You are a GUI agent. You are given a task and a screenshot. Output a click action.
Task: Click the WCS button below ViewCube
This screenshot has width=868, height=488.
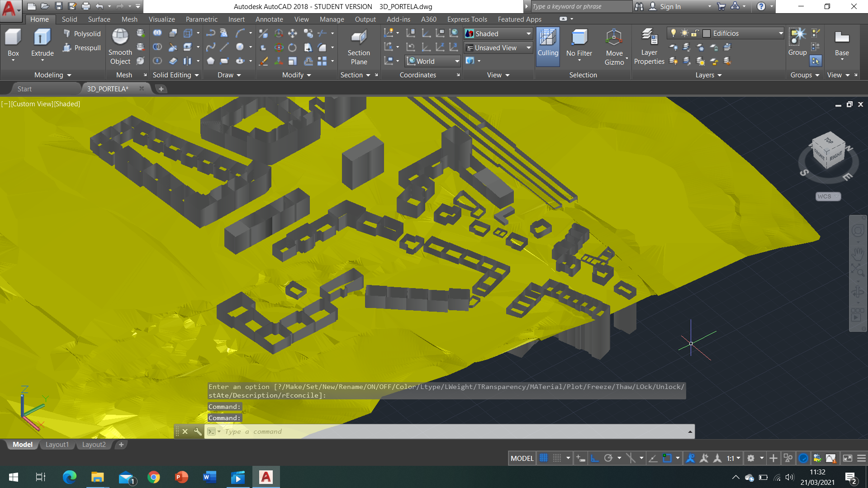pos(828,196)
